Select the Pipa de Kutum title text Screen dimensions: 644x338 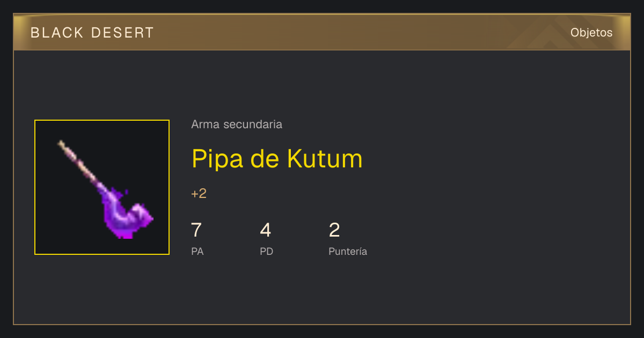pyautogui.click(x=277, y=158)
